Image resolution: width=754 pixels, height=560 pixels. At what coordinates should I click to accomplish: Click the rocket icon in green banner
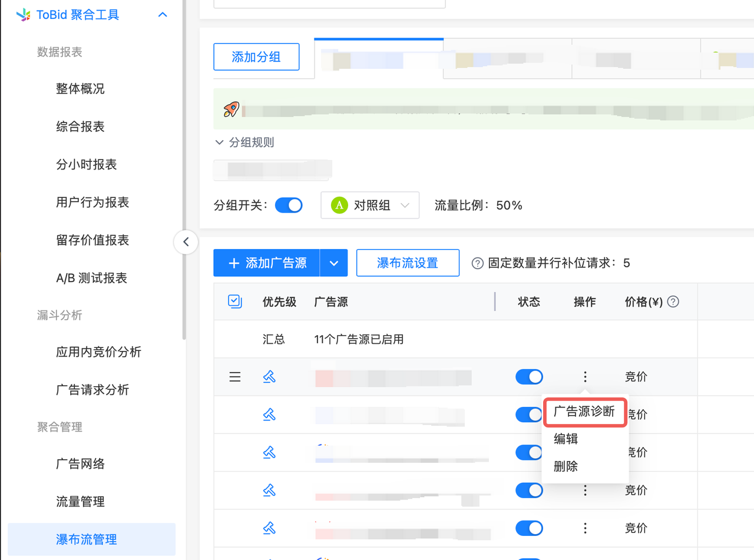(x=231, y=110)
